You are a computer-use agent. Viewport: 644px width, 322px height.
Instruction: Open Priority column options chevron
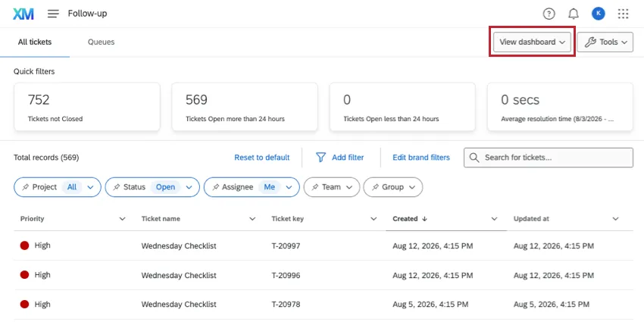click(x=122, y=219)
